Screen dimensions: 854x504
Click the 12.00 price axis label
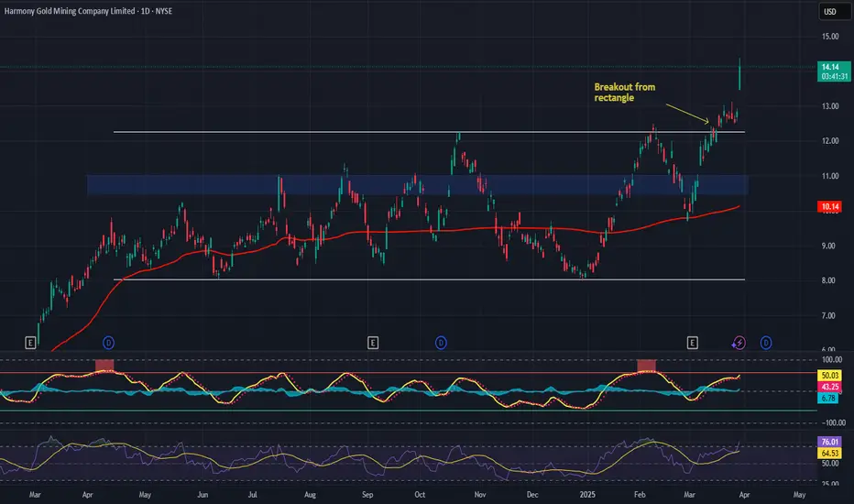click(x=830, y=141)
